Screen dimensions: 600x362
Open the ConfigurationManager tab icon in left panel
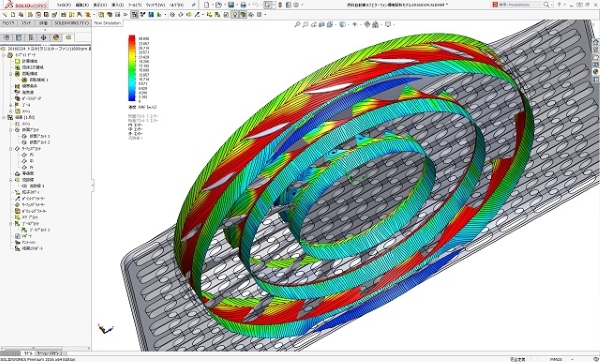[x=31, y=38]
